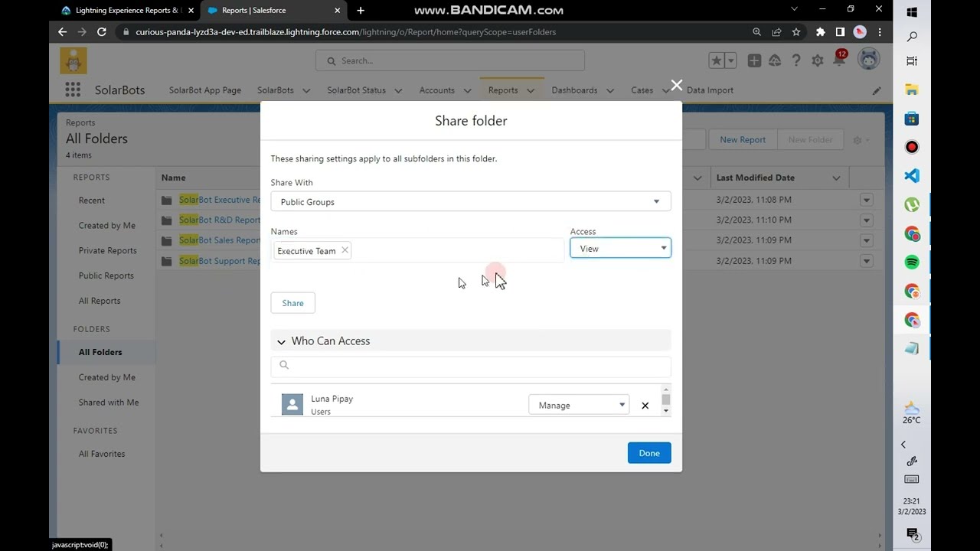
Task: Select Shared with Me folder filter
Action: pyautogui.click(x=109, y=403)
